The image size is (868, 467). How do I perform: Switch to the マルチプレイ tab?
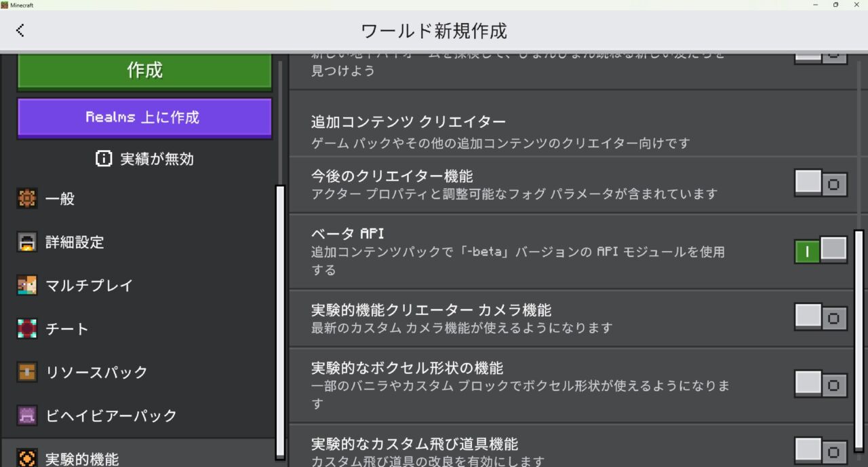(x=138, y=286)
